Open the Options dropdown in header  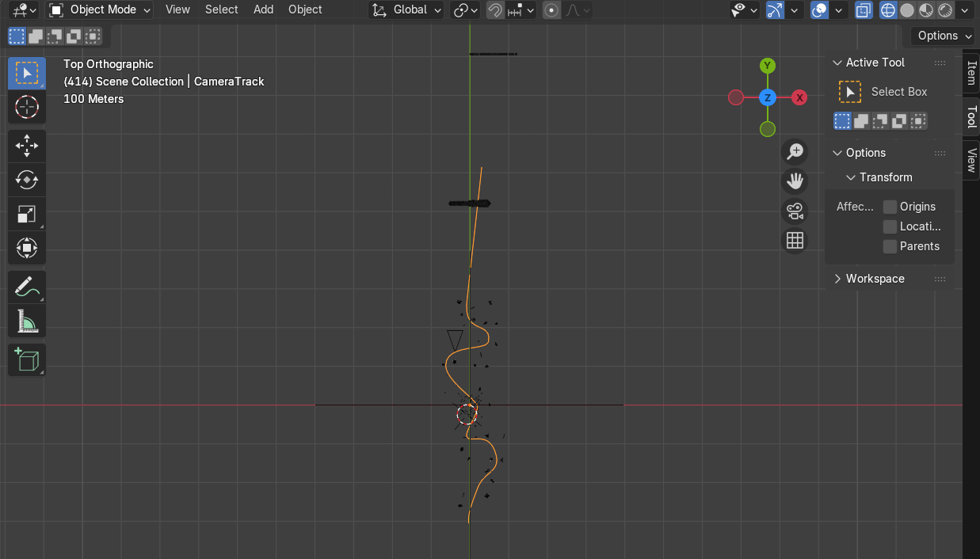tap(944, 36)
